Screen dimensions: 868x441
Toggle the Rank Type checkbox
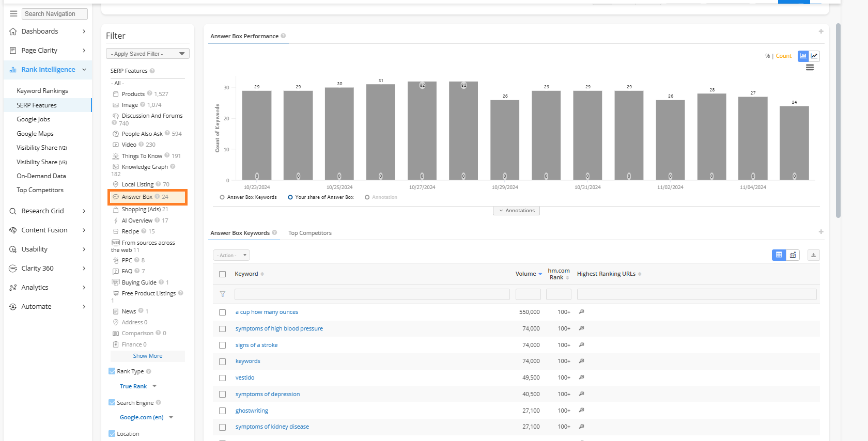(112, 371)
